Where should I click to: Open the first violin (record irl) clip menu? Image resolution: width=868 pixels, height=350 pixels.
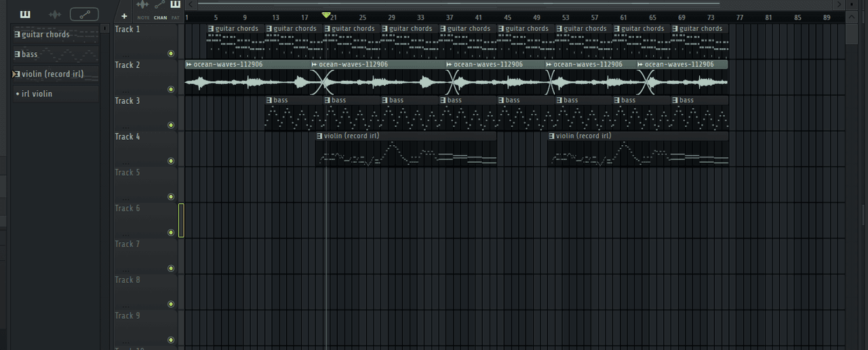[x=319, y=136]
